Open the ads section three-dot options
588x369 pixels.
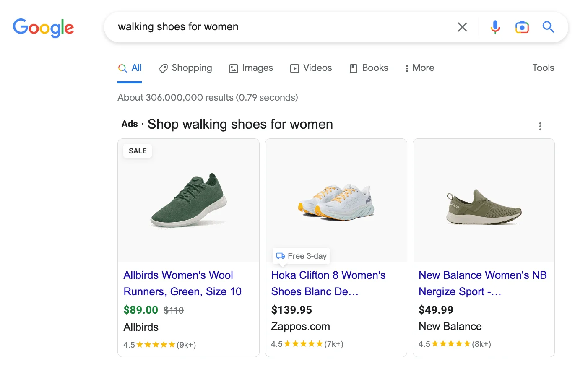[540, 126]
